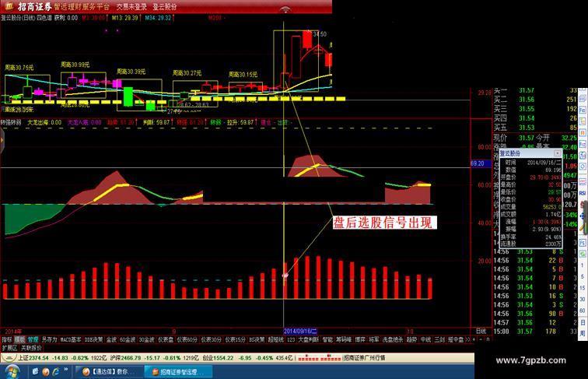588x379 pixels.
Task: Click the 日线 period label below price axis
Action: click(481, 331)
